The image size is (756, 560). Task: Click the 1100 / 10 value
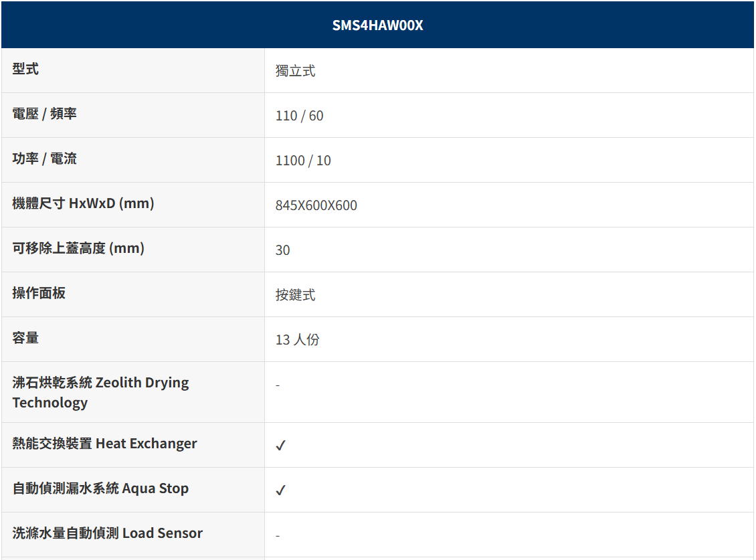click(x=303, y=161)
